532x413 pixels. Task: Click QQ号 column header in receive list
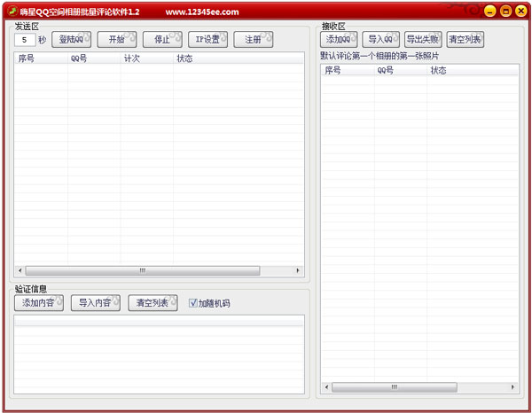401,70
